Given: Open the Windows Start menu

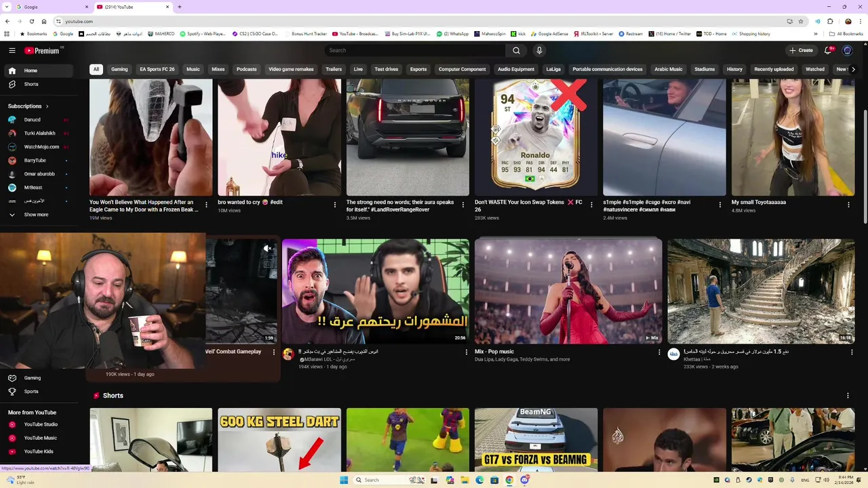Looking at the screenshot, I should click(x=344, y=480).
